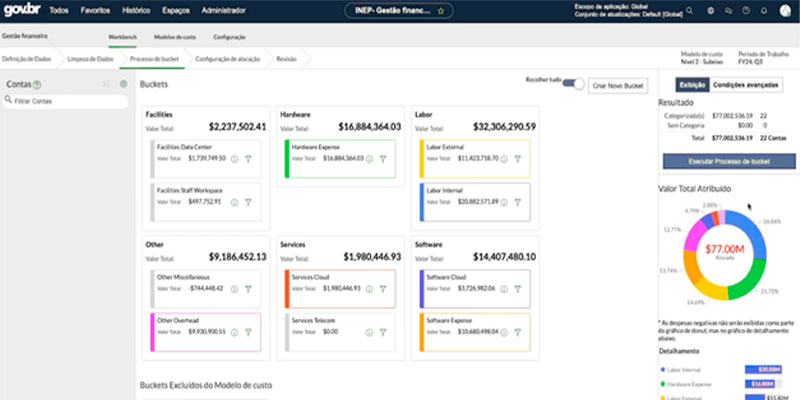Select the Processo de bucket step

[x=154, y=59]
